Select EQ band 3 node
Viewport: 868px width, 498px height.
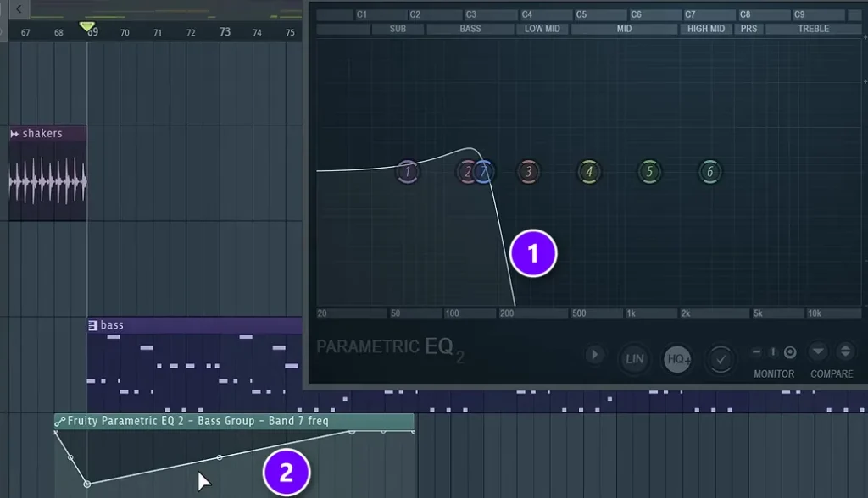(529, 172)
